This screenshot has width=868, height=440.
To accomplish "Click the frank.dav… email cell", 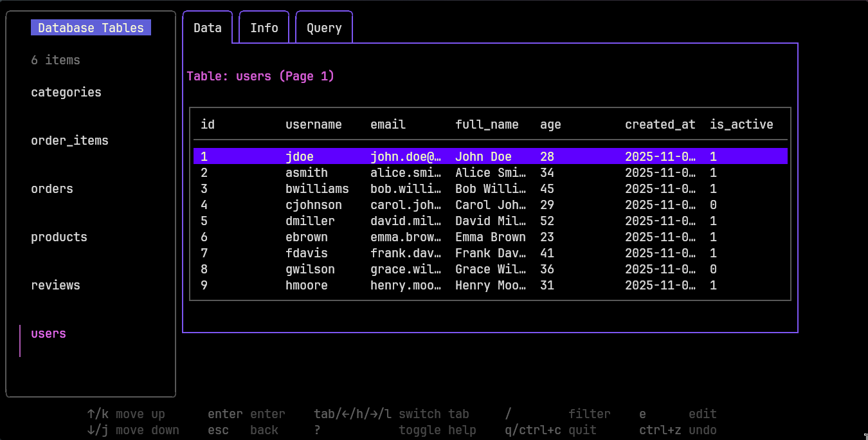I will (406, 253).
